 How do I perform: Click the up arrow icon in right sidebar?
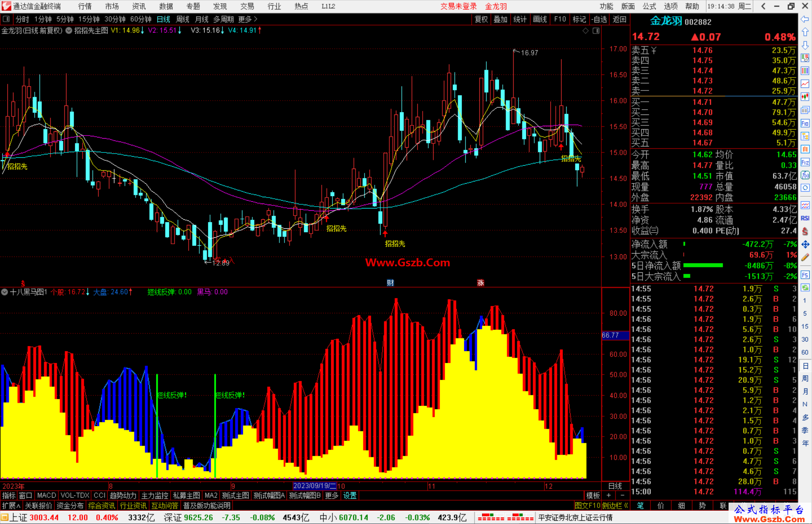tap(805, 32)
